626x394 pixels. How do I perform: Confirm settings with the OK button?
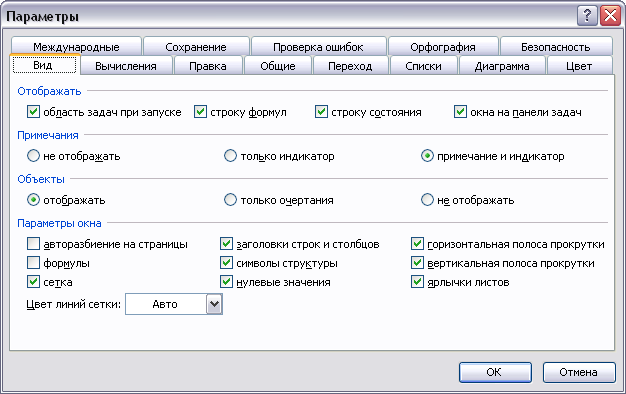point(495,372)
